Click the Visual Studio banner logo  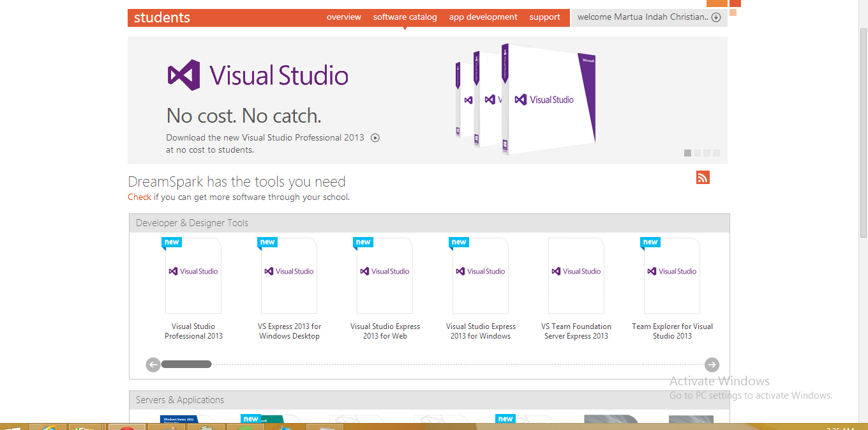pos(258,75)
